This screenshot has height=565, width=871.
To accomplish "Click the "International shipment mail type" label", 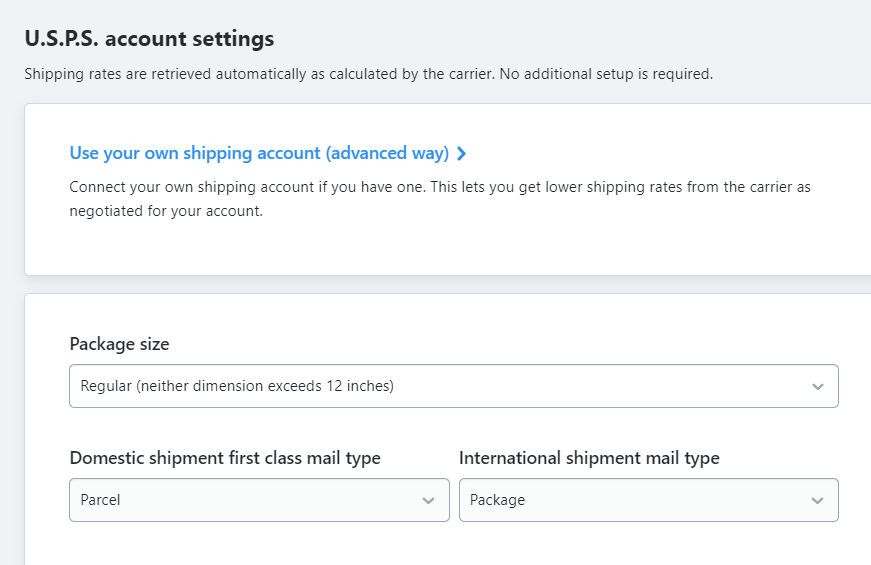I will pos(589,458).
